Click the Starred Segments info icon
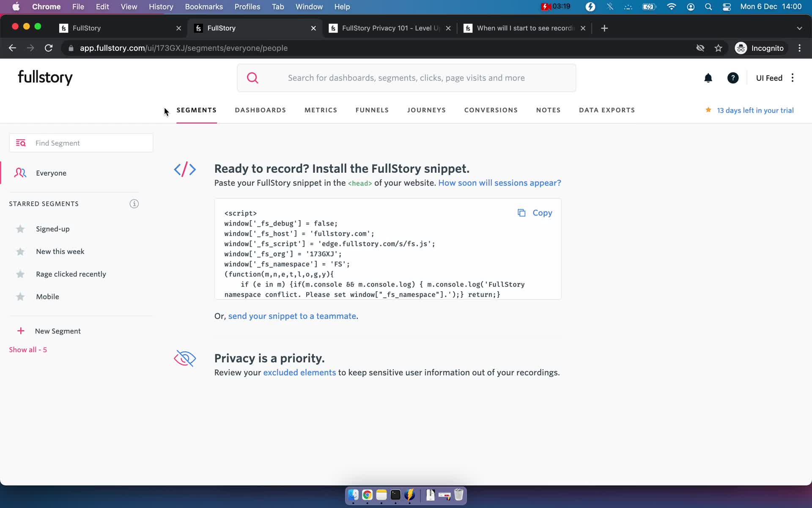Screen dimensions: 812x508 pos(134,204)
